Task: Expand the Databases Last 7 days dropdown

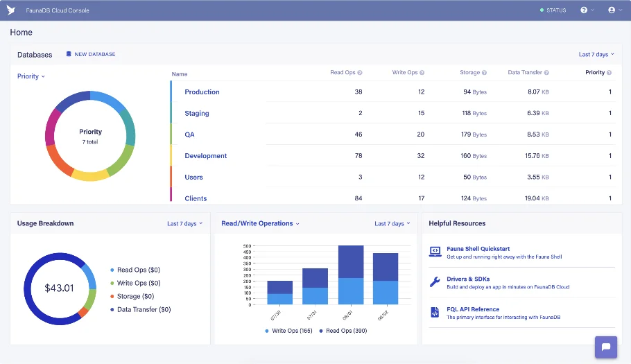Action: coord(596,54)
